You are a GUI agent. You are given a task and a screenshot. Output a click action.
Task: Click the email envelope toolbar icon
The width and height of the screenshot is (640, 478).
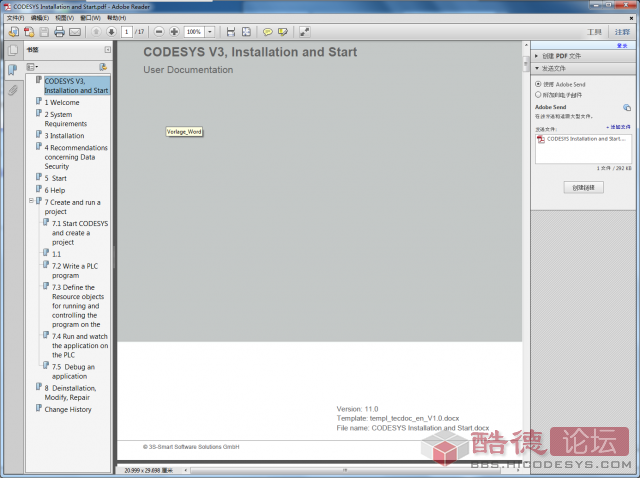[74, 32]
